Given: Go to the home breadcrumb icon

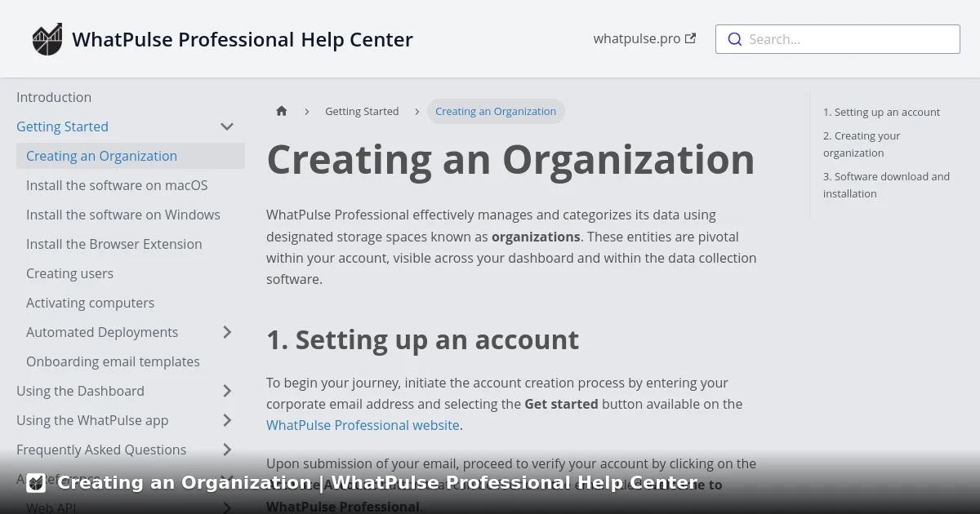Looking at the screenshot, I should (282, 111).
